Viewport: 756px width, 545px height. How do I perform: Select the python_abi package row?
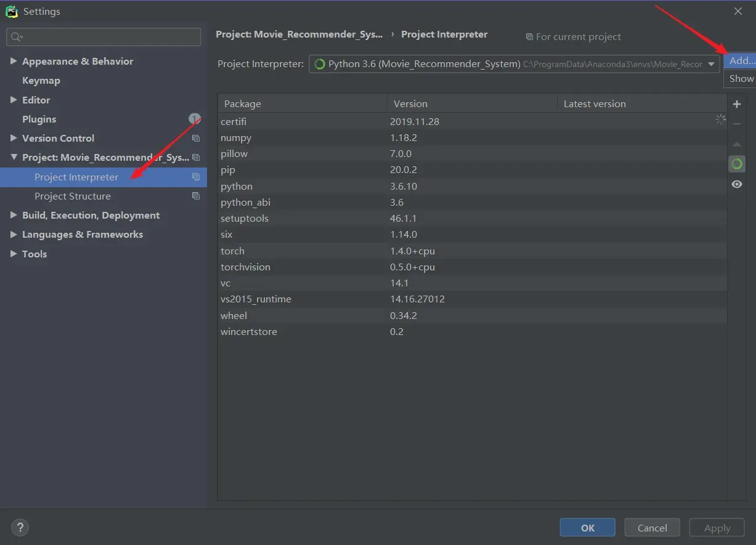tap(473, 202)
